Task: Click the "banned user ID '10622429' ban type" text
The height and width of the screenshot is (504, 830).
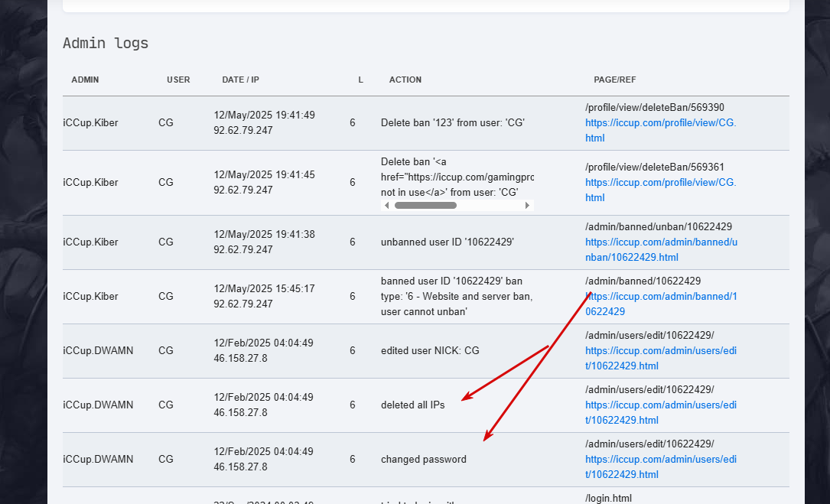Action: pos(457,297)
